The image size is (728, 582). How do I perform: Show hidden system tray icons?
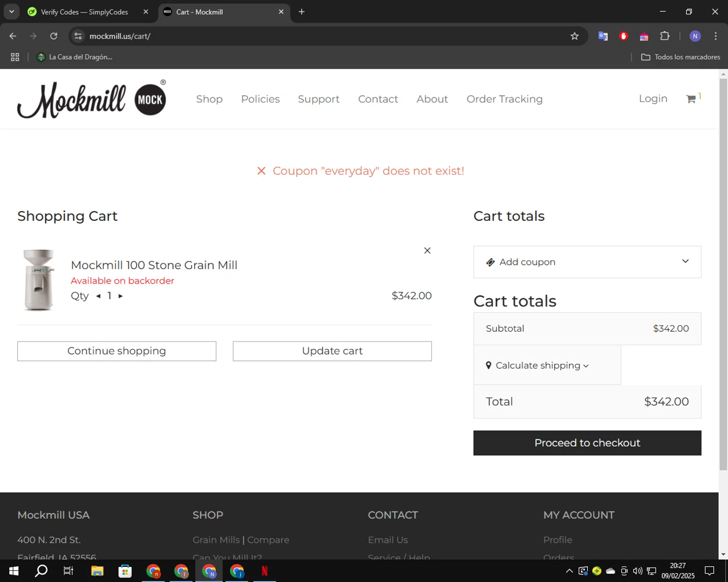pos(569,571)
